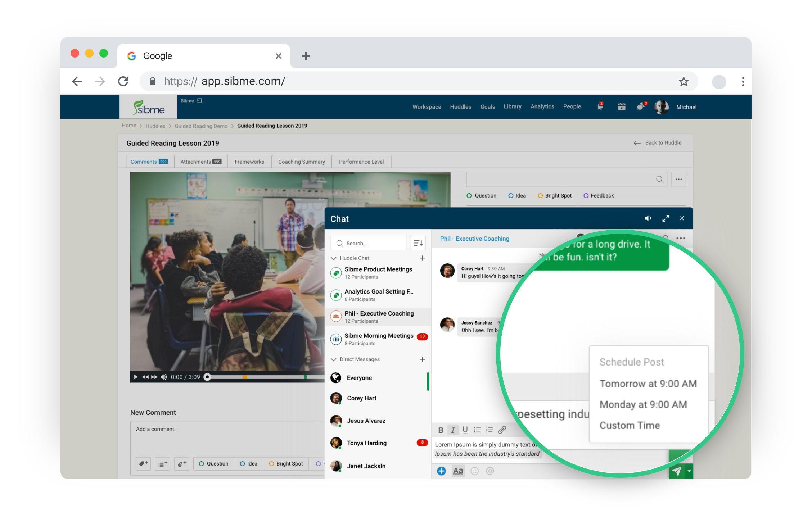This screenshot has height=517, width=812.
Task: Tag the new comment as Idea
Action: [248, 464]
